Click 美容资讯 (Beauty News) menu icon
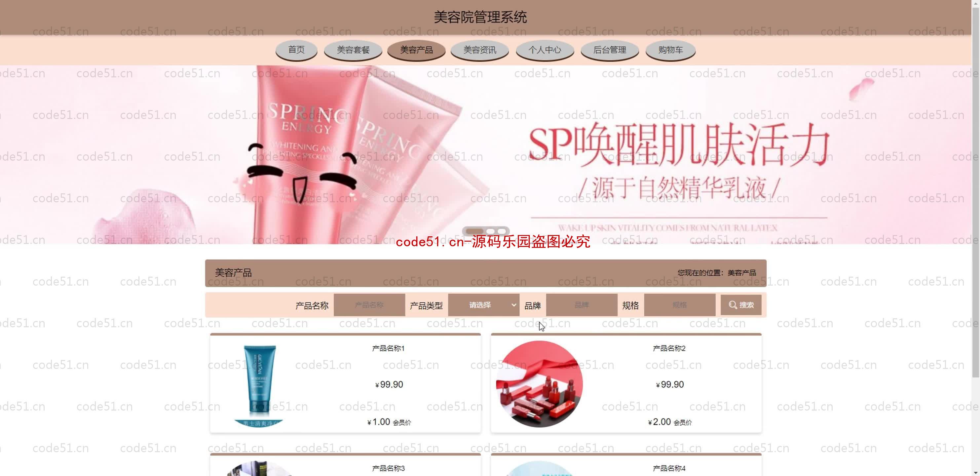980x476 pixels. click(479, 50)
